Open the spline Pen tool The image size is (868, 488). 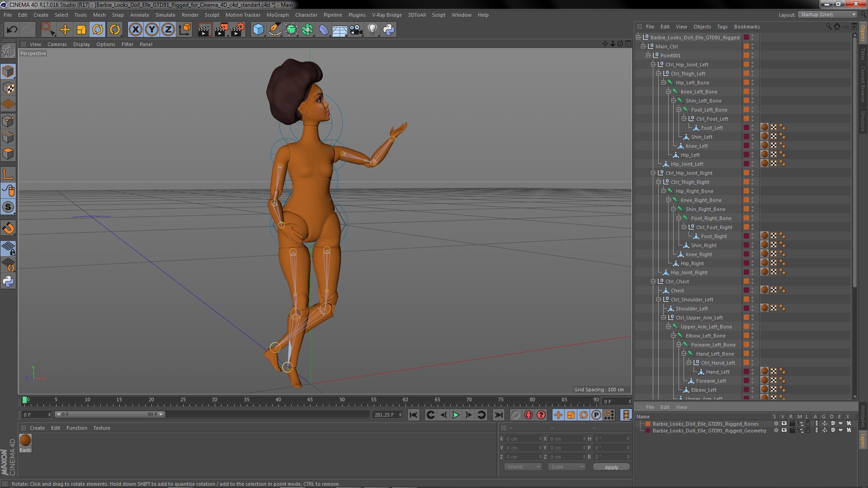[x=274, y=30]
